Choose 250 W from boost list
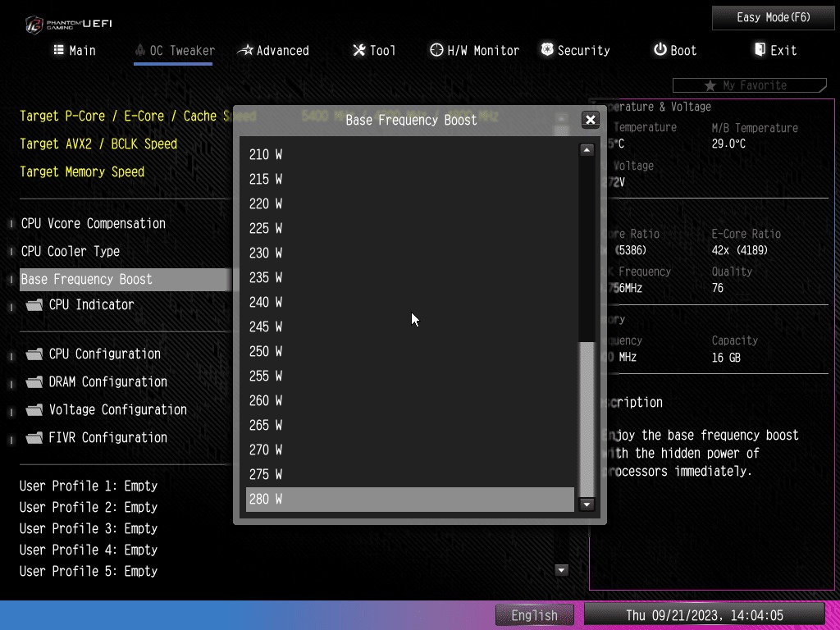This screenshot has height=630, width=840. coord(409,351)
